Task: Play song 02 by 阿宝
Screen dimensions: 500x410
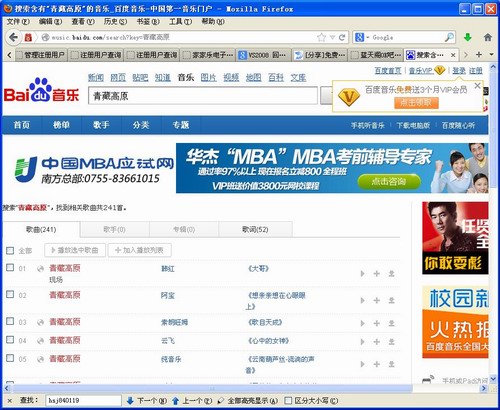Action: coord(362,301)
